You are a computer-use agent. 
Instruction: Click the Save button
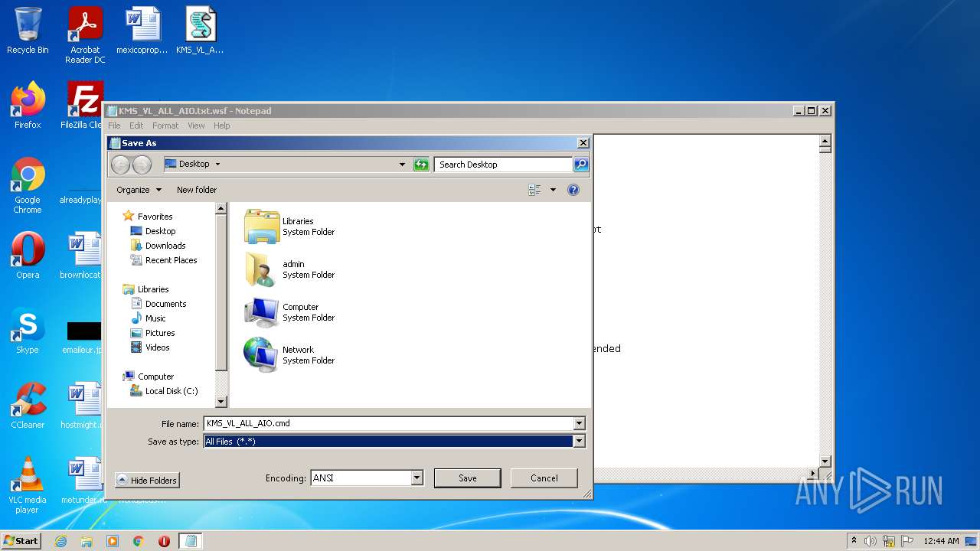(x=468, y=478)
